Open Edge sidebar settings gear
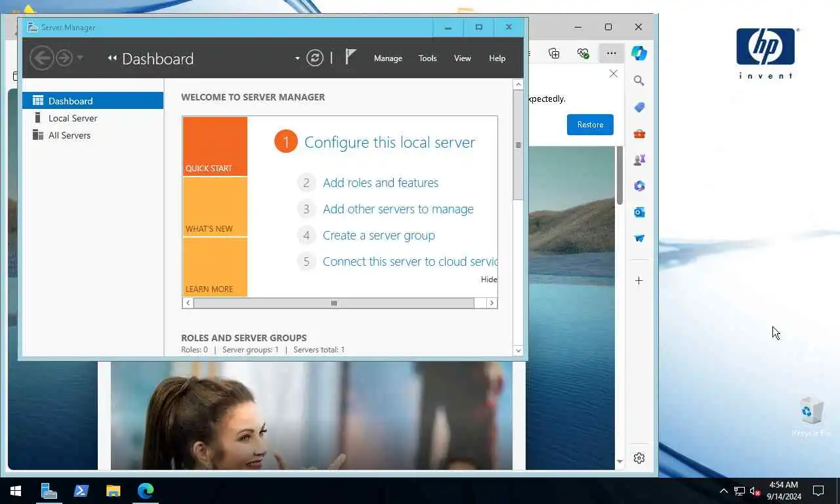The image size is (840, 504). [639, 458]
